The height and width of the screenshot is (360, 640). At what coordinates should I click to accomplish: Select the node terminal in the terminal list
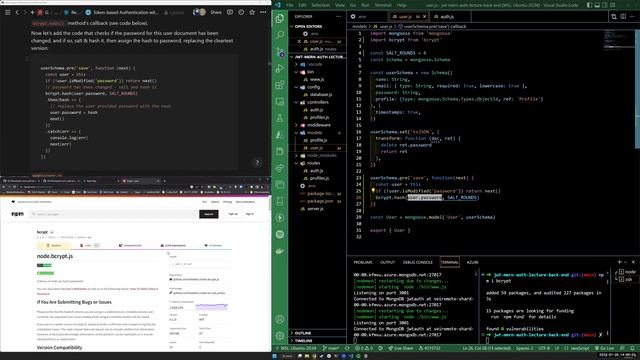click(x=627, y=271)
